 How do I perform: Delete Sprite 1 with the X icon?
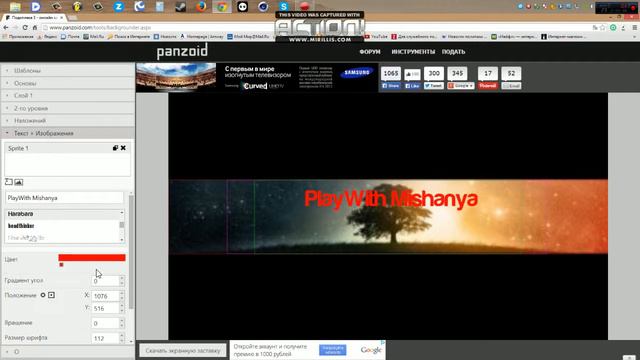point(123,148)
